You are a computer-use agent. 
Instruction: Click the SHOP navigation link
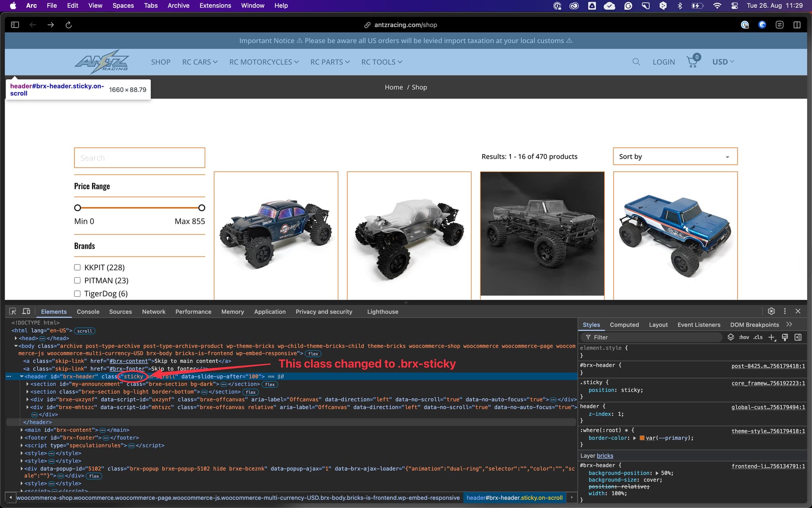[161, 62]
